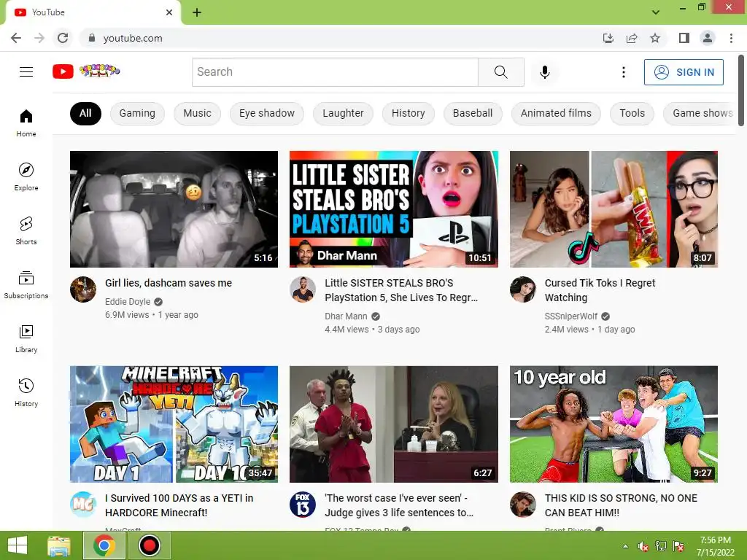Click FOX 13 channel avatar
Viewport: 747px width, 560px height.
[x=303, y=505]
